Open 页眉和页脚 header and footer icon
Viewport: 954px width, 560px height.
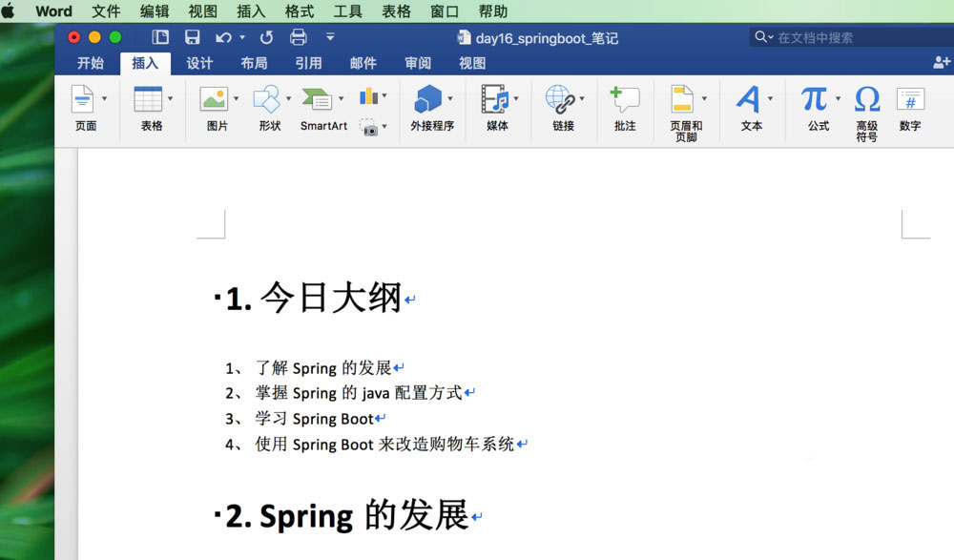pyautogui.click(x=683, y=99)
